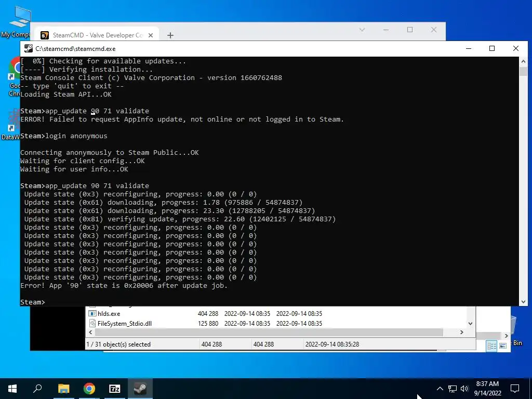Image resolution: width=532 pixels, height=399 pixels.
Task: Click hlds.exe size 404 288
Action: point(208,313)
